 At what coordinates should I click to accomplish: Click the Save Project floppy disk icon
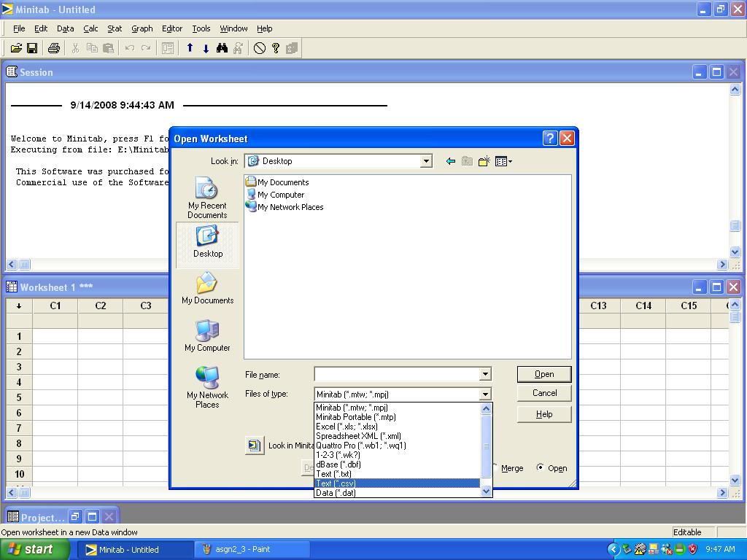click(x=32, y=48)
